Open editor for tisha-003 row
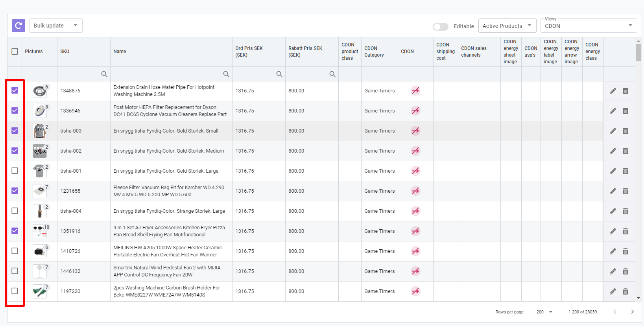 coord(613,131)
